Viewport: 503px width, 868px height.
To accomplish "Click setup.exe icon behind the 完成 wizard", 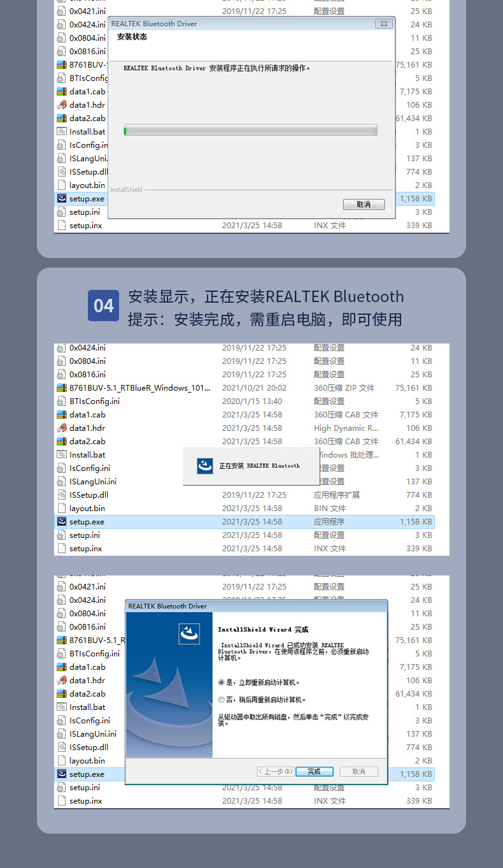I will (x=62, y=774).
